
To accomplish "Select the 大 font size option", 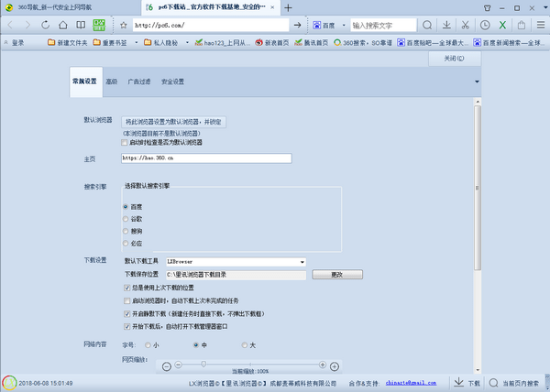I will (244, 344).
